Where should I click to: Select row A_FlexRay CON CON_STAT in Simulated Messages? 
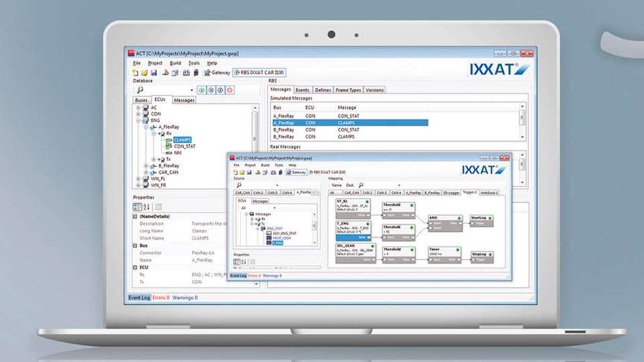350,116
